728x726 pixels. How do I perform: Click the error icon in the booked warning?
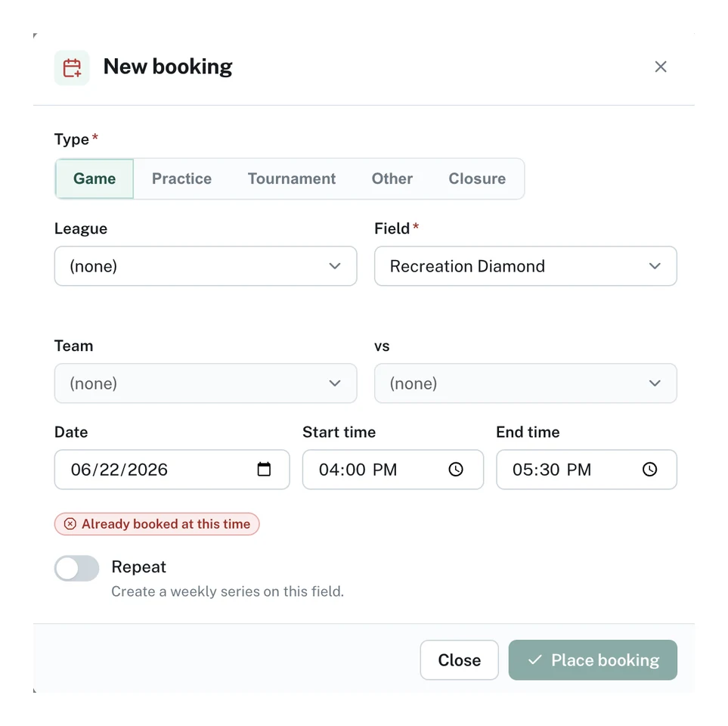click(70, 524)
